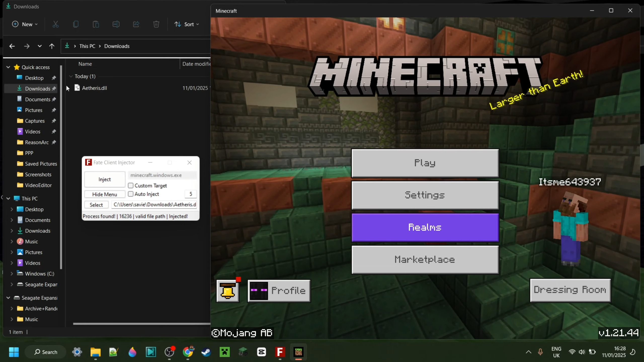Screen dimensions: 644x362
Task: Open Minecraft Marketplace button
Action: pos(425,259)
